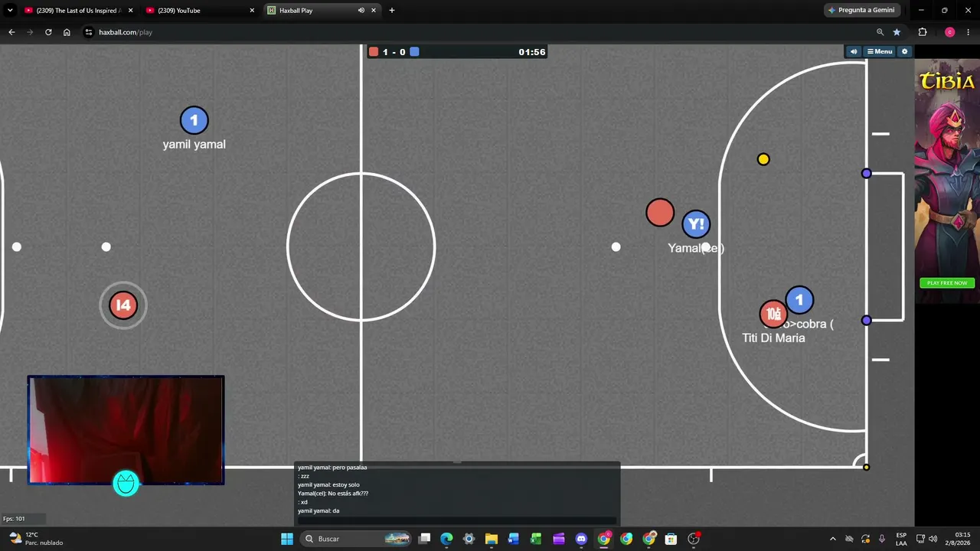Click red player disc numbered 10

[773, 314]
